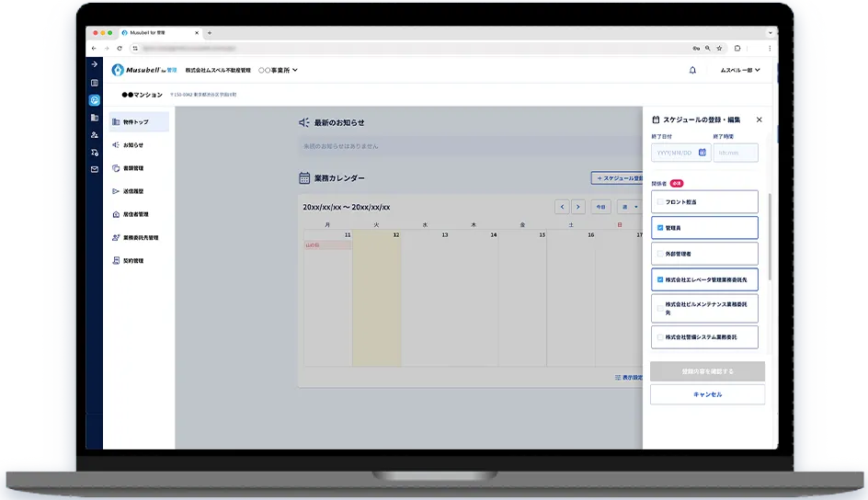Open the calendar date picker icon
Viewport: 868px width, 500px height.
(x=702, y=152)
